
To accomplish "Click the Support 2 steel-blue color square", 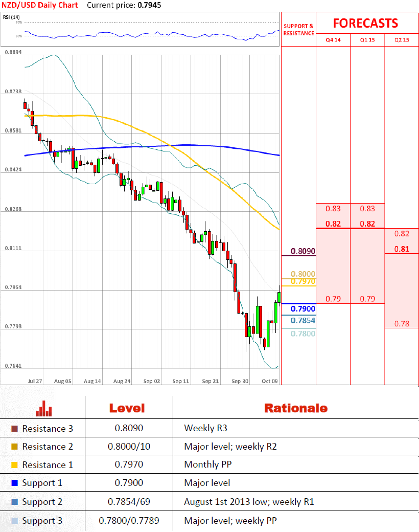I will pyautogui.click(x=15, y=502).
